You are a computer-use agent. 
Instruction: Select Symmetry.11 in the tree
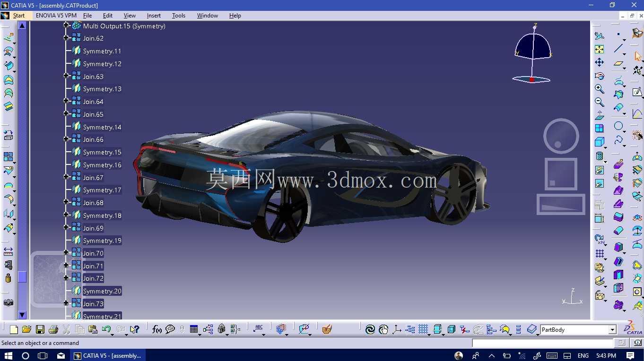click(x=102, y=51)
